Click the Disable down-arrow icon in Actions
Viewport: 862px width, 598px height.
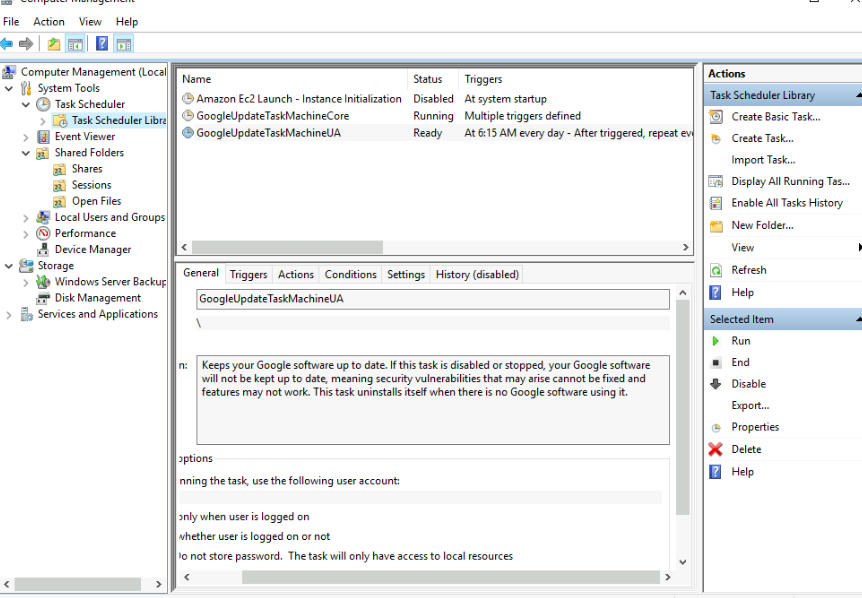coord(715,384)
